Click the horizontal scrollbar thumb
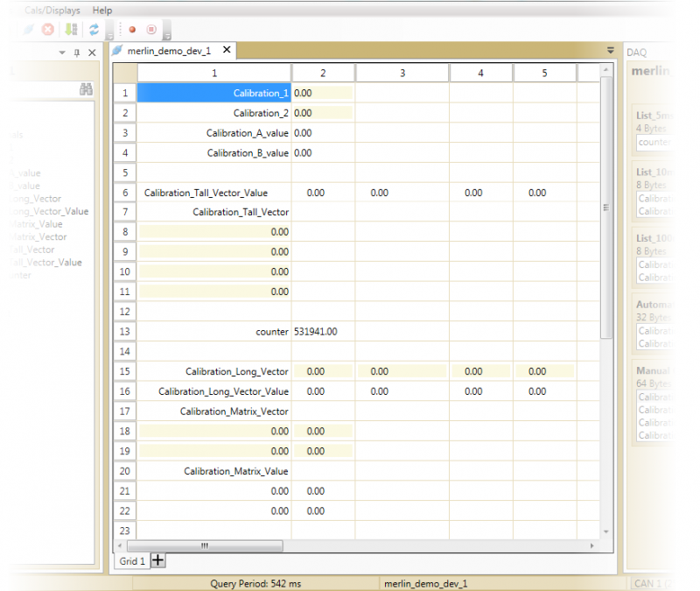 pyautogui.click(x=205, y=545)
